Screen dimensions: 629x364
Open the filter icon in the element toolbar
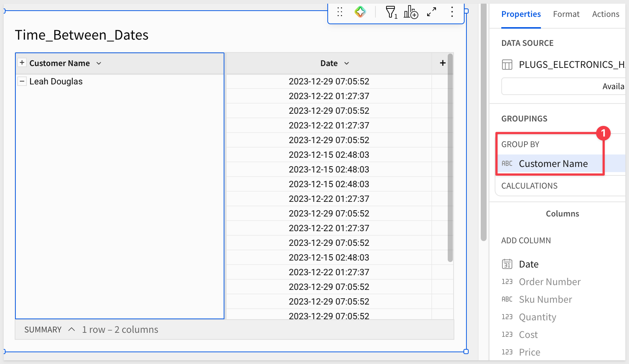[392, 12]
